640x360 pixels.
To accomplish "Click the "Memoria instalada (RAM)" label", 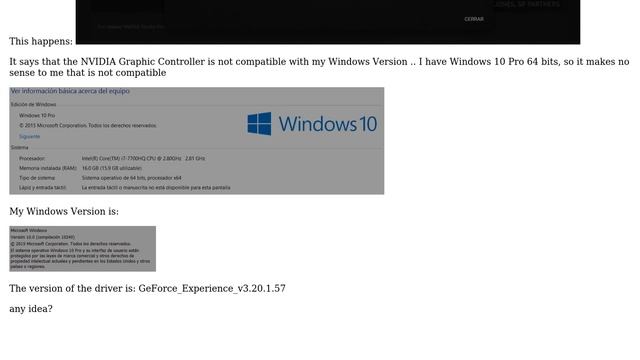I will pyautogui.click(x=48, y=168).
